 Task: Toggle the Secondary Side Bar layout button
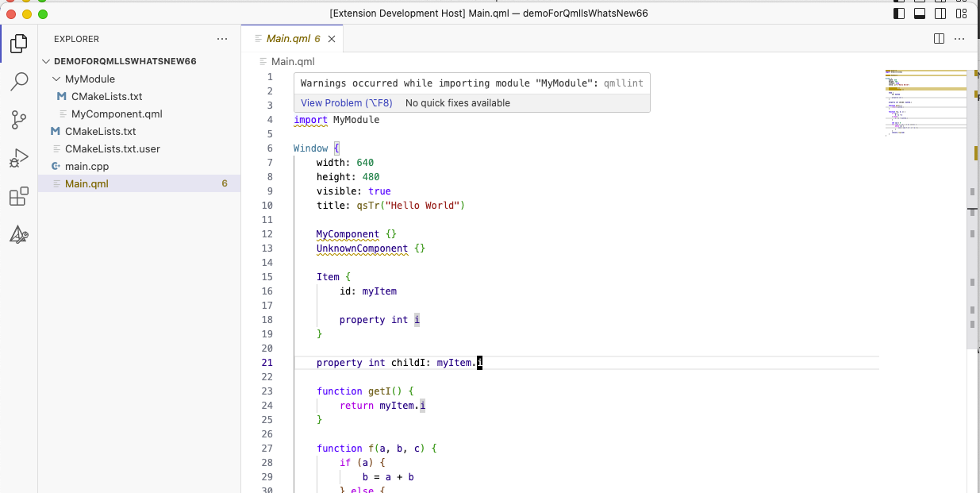pos(940,13)
